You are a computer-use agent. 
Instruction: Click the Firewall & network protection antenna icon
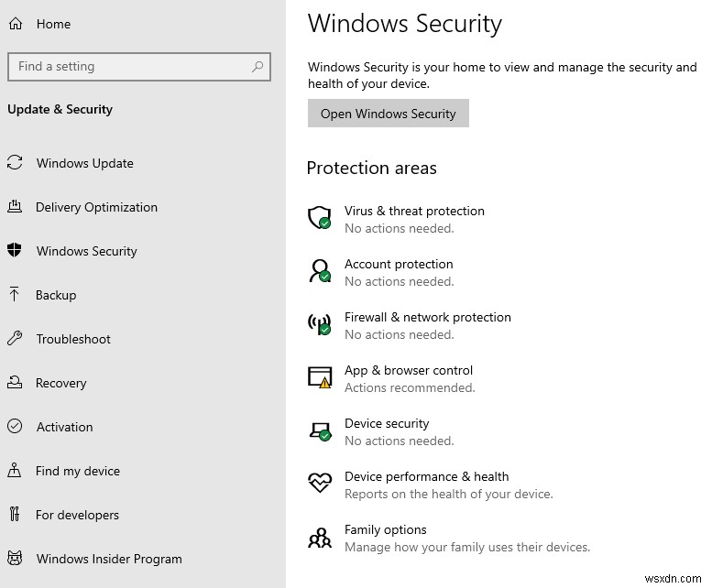319,324
